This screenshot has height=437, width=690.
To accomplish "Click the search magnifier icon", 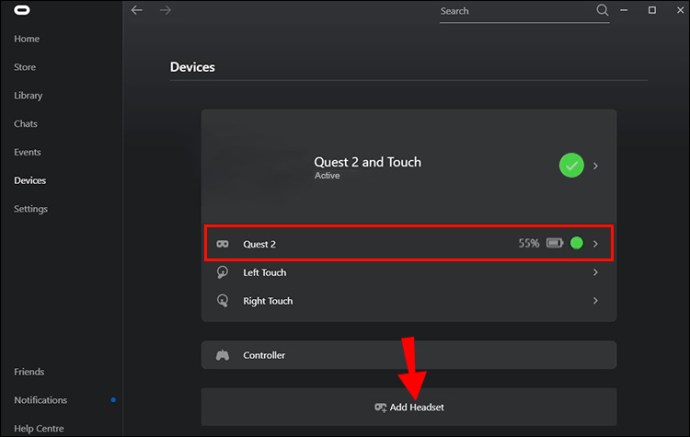I will click(x=602, y=10).
